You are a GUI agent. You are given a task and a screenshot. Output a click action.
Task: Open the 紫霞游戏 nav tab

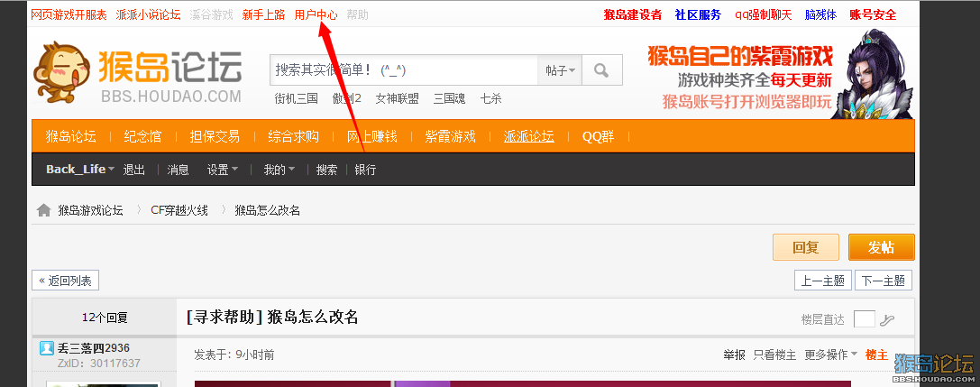pyautogui.click(x=451, y=136)
